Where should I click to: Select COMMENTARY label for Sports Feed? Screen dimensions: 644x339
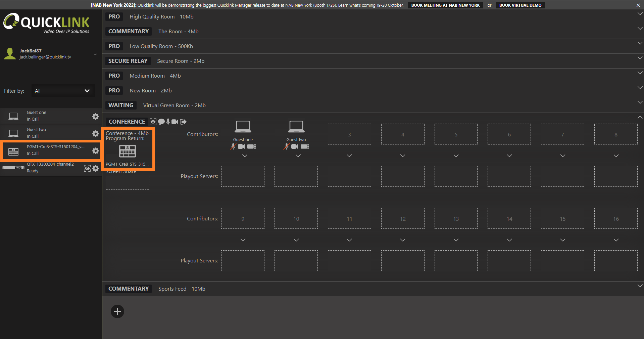[129, 289]
